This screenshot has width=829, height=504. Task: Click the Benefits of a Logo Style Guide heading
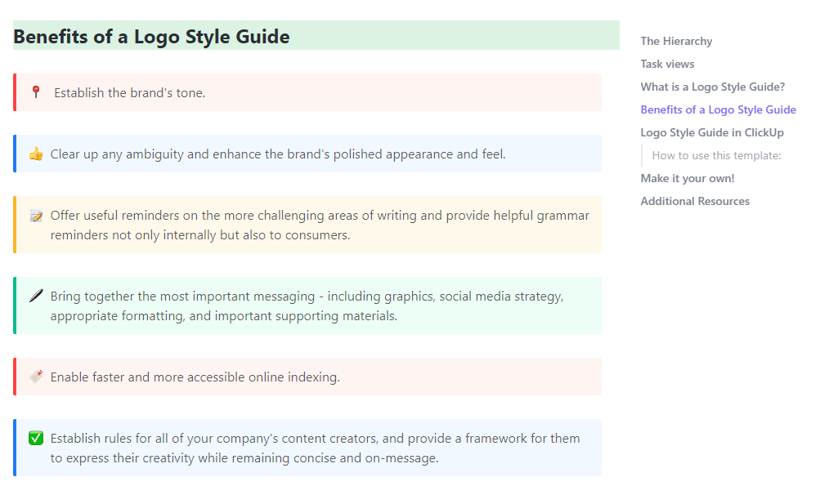pos(151,37)
